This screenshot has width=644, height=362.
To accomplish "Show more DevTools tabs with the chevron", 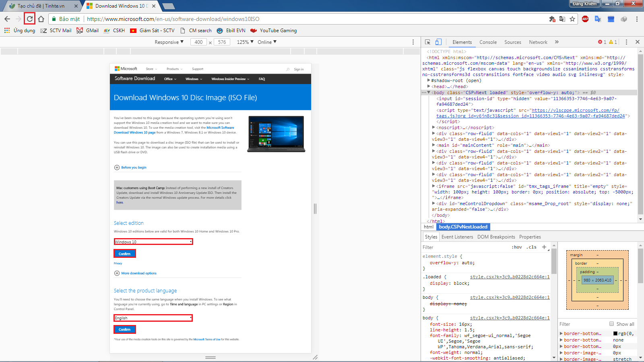I will click(x=557, y=42).
